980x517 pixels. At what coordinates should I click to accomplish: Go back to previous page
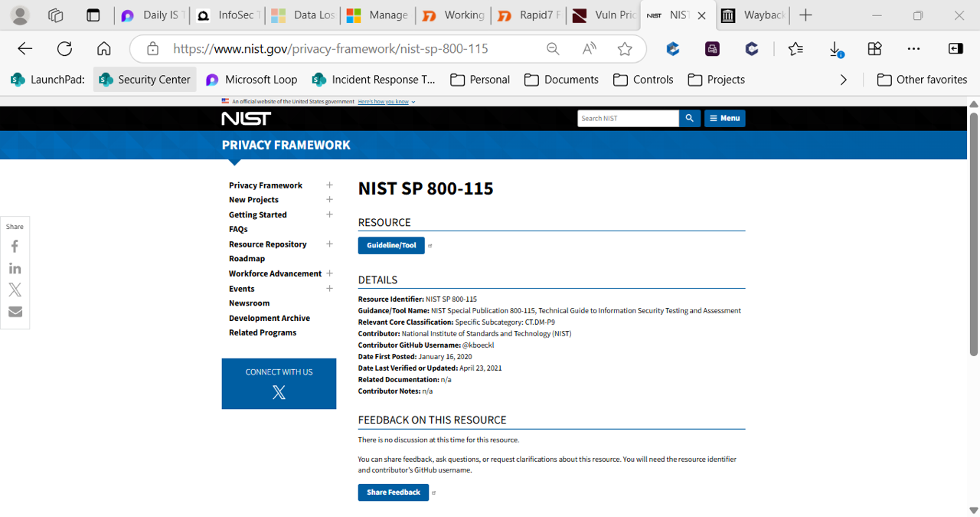coord(25,49)
